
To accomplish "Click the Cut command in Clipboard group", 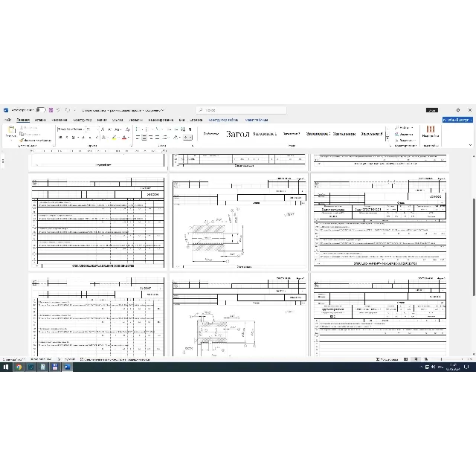I will (28, 128).
